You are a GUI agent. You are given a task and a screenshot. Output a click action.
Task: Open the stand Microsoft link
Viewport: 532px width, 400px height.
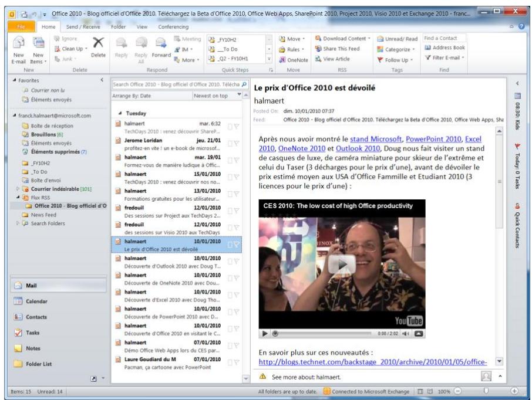[x=376, y=138]
